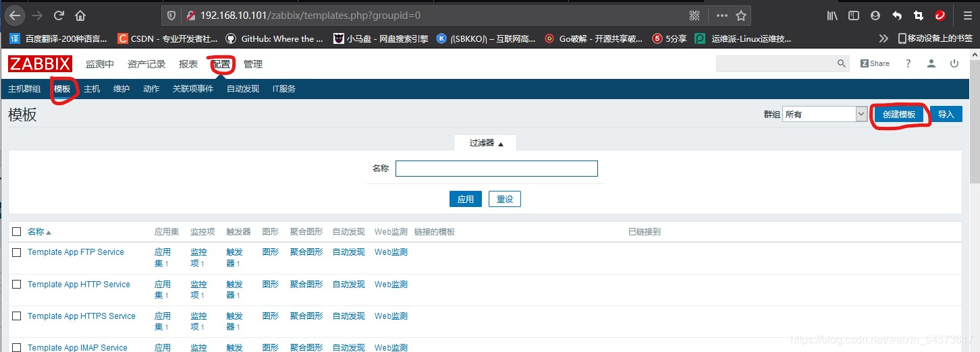Switch to the 关联项事件 submenu
The image size is (980, 352).
point(193,89)
